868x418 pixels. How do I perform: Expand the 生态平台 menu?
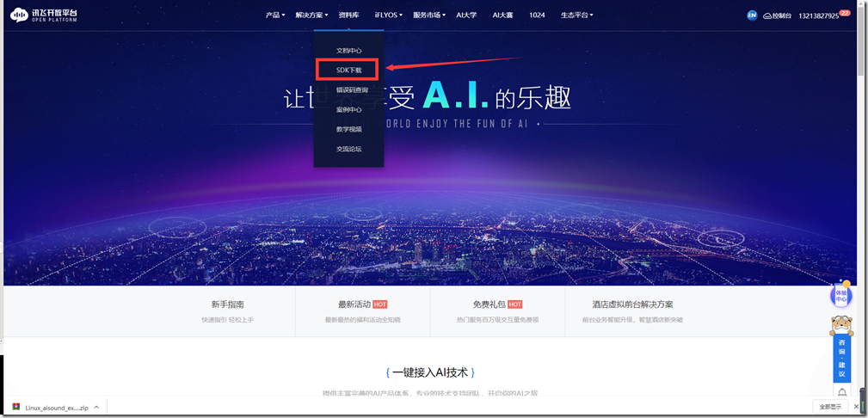coord(577,15)
